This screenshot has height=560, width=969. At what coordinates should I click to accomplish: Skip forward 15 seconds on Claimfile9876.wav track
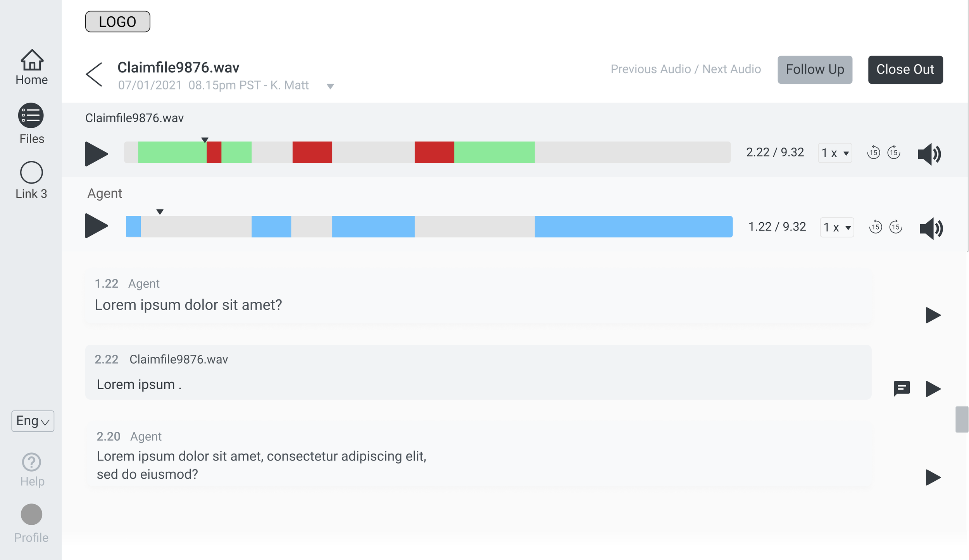point(894,153)
